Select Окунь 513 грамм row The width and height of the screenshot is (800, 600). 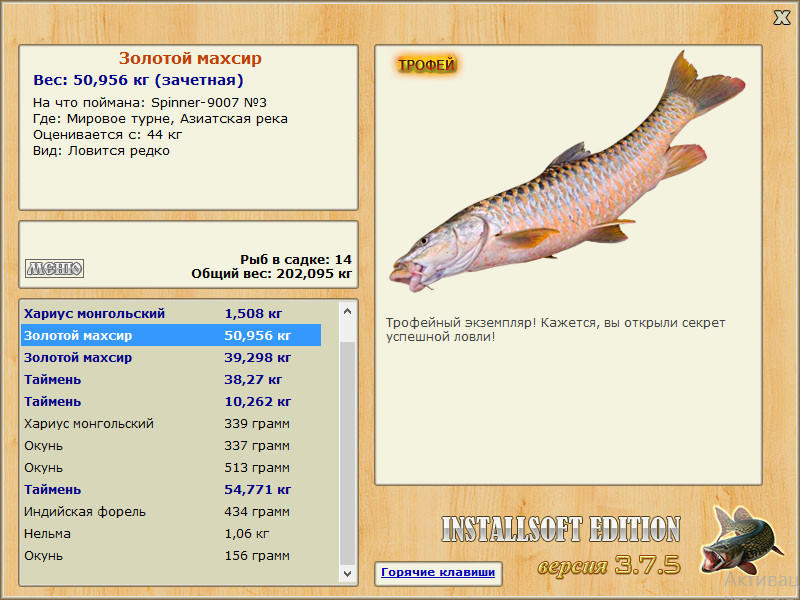(x=171, y=467)
